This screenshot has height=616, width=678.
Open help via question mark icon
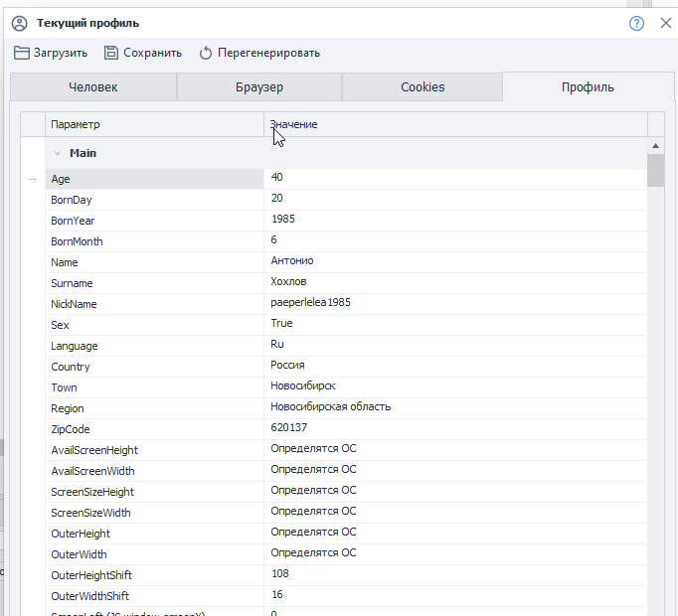(x=637, y=23)
